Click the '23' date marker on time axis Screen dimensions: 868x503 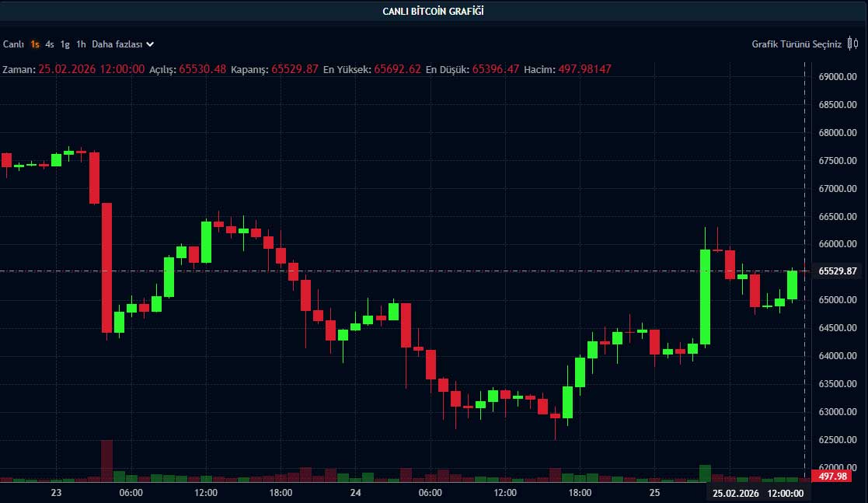(x=56, y=493)
